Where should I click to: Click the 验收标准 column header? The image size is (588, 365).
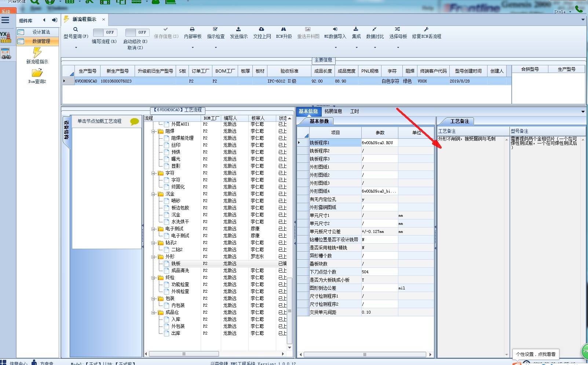(x=289, y=71)
